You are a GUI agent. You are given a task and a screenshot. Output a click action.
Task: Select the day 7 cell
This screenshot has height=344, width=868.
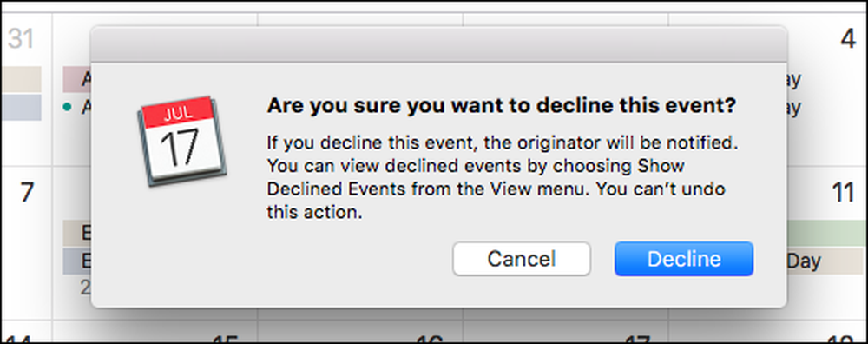26,242
